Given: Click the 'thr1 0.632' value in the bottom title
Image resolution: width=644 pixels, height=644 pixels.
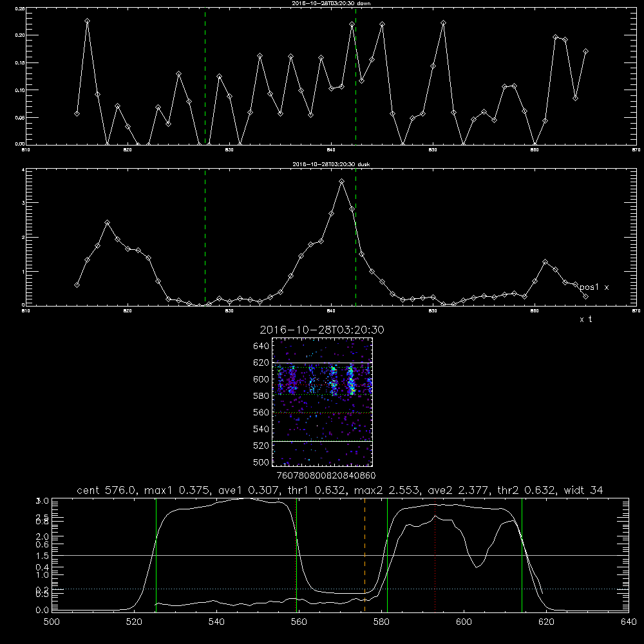Looking at the screenshot, I should (x=319, y=490).
